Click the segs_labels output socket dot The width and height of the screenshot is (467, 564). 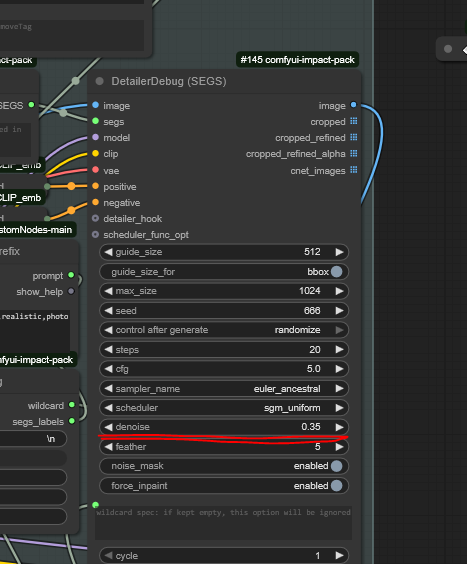[x=72, y=421]
